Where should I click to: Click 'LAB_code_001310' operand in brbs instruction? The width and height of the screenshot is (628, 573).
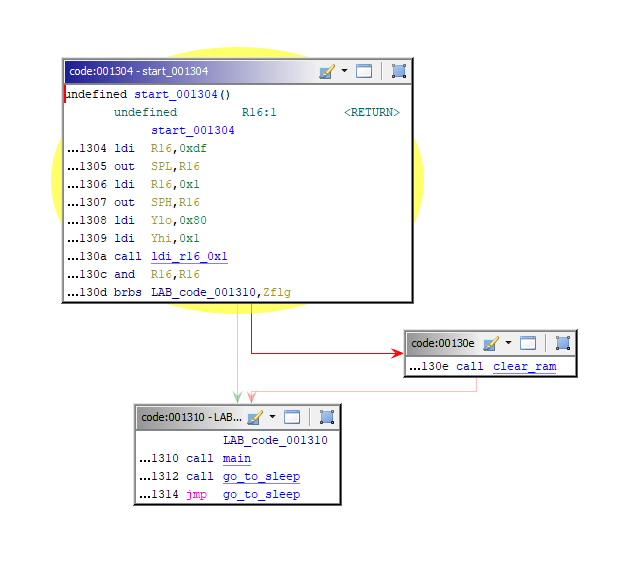pyautogui.click(x=203, y=293)
